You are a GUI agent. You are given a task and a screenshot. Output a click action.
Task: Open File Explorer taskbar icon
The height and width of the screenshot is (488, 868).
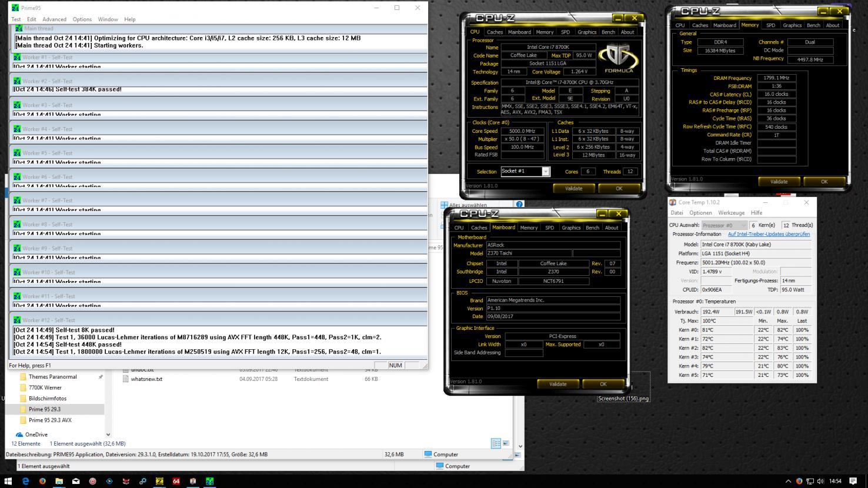click(x=59, y=481)
